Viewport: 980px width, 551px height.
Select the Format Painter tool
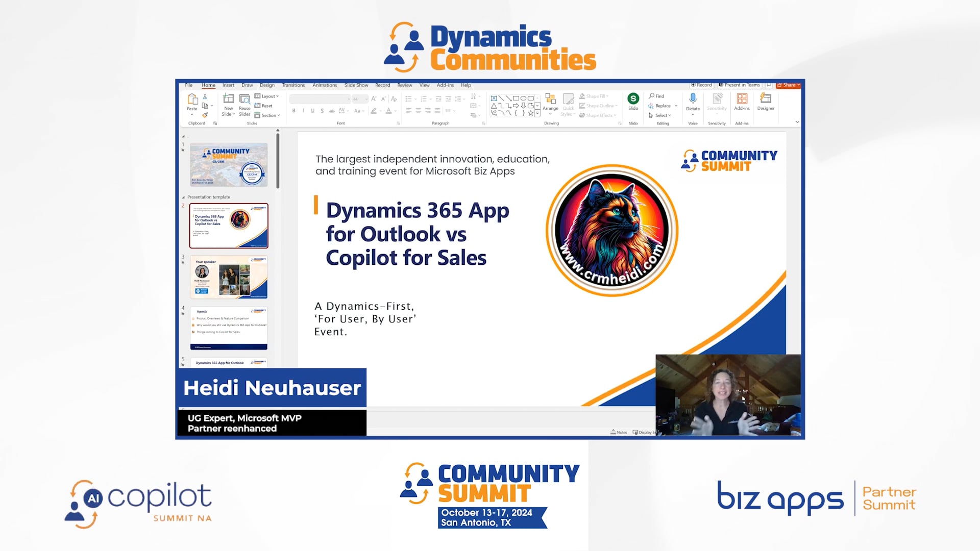pos(205,115)
